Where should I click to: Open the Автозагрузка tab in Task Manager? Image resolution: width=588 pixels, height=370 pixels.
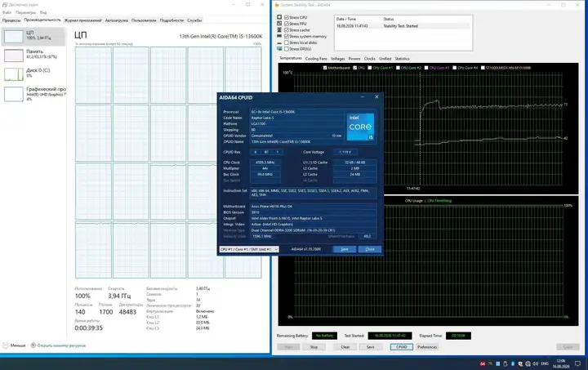pos(116,20)
